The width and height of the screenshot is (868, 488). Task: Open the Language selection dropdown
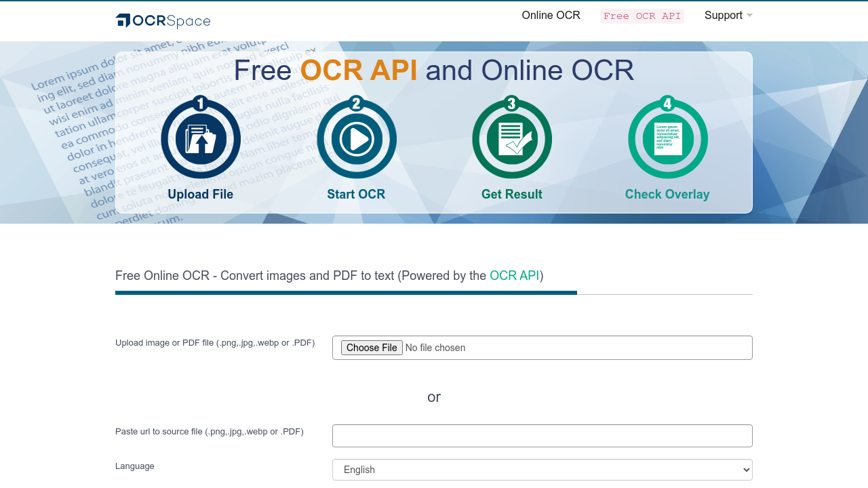click(x=542, y=470)
